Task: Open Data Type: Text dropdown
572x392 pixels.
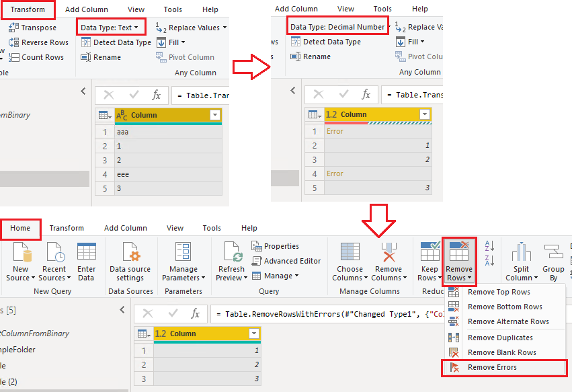Action: tap(110, 28)
